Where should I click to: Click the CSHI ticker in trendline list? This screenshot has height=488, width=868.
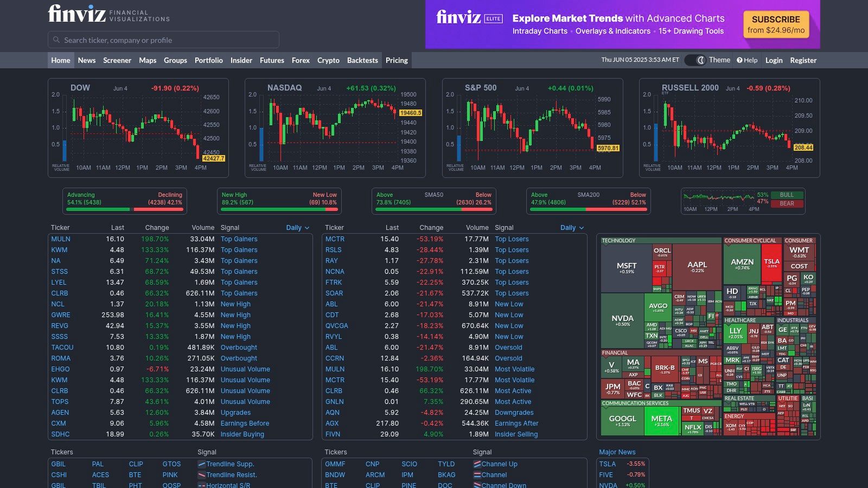pyautogui.click(x=59, y=475)
